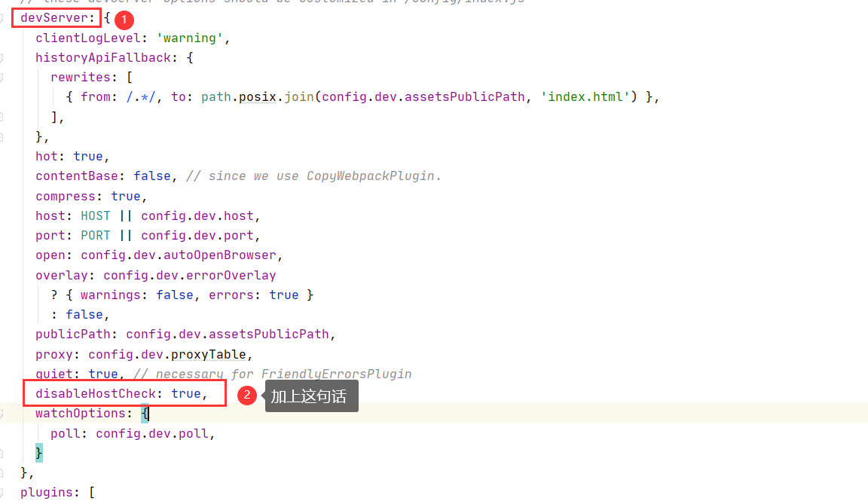Click the 'necessary for FriendlyErrorsPlugin' comment
Image resolution: width=868 pixels, height=504 pixels.
(272, 374)
